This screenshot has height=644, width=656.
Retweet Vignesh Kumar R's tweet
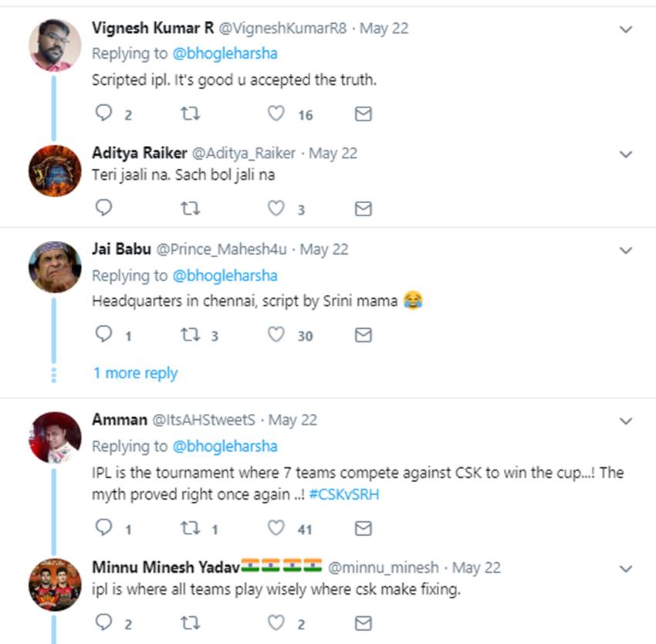[190, 114]
